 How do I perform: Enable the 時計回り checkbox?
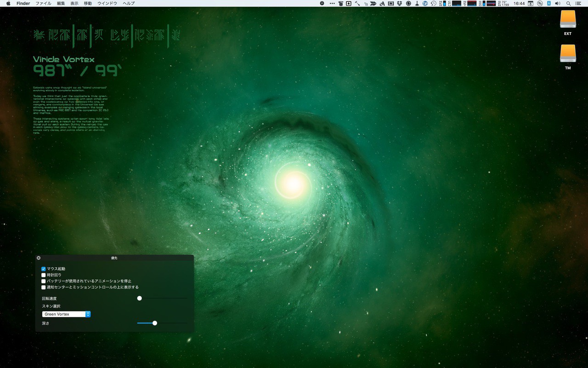44,275
